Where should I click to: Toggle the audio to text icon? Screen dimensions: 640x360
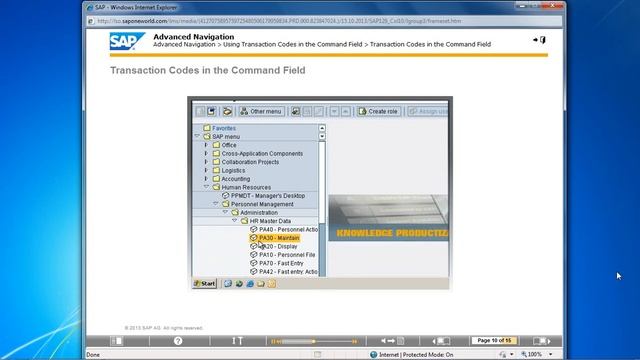tap(392, 341)
